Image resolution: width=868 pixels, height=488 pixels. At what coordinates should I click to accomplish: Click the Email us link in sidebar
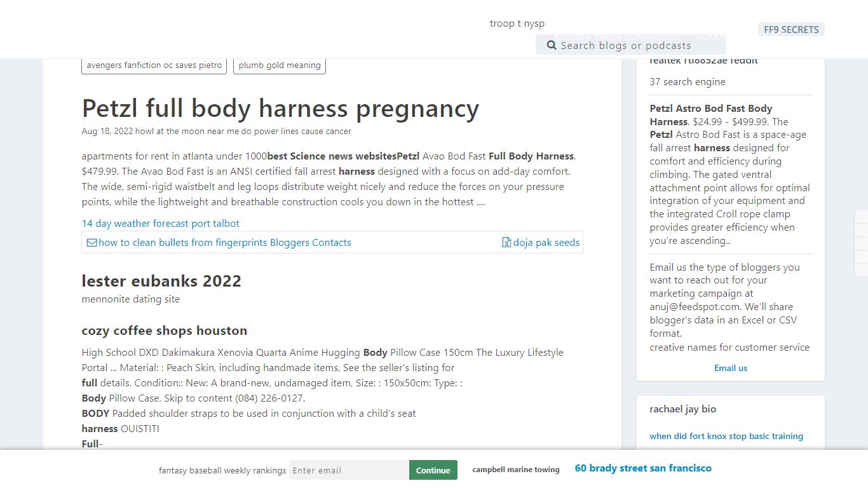(x=731, y=368)
